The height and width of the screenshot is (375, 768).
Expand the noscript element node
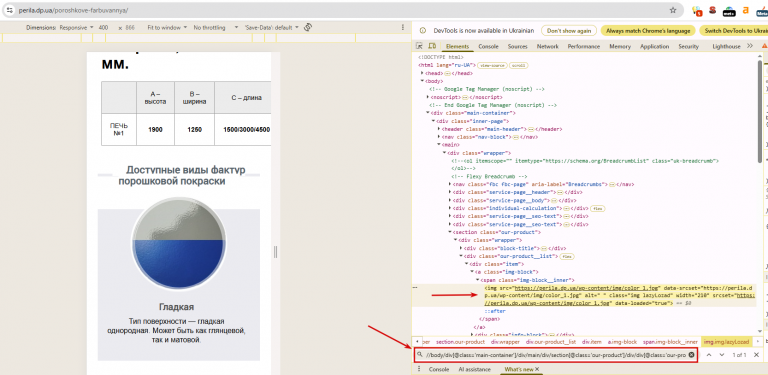click(x=428, y=97)
